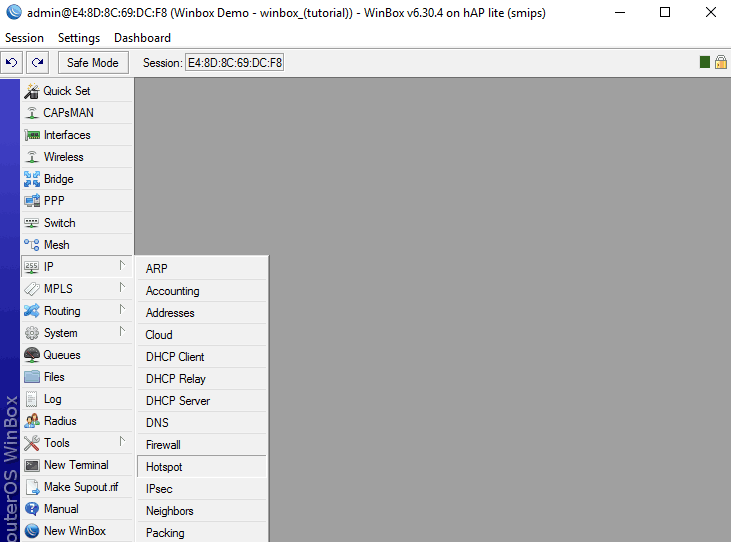Click the window title bar text
Viewport: 731px width, 542px height.
286,13
